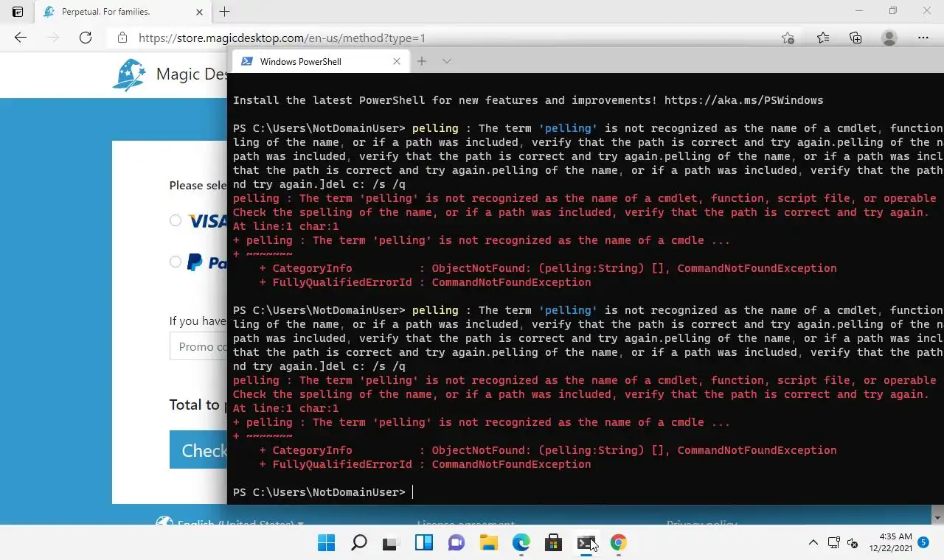Viewport: 944px width, 560px height.
Task: Open Edge Collections
Action: click(x=855, y=38)
